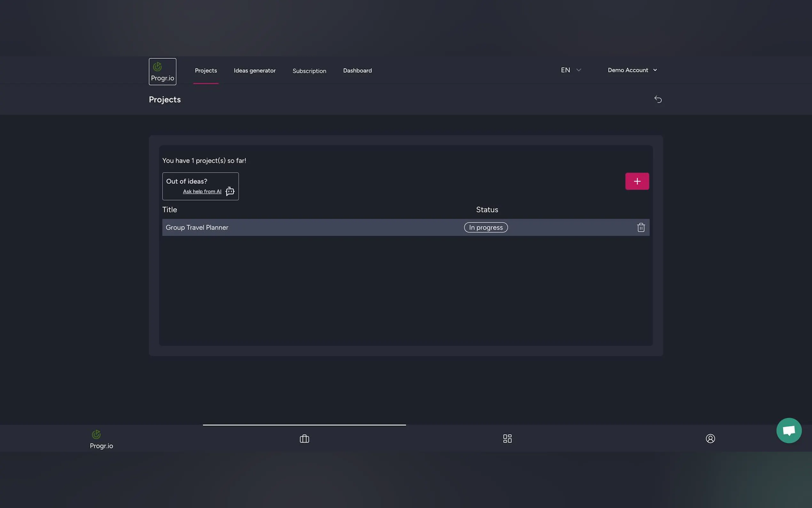
Task: Click the In progress status badge
Action: (x=485, y=227)
